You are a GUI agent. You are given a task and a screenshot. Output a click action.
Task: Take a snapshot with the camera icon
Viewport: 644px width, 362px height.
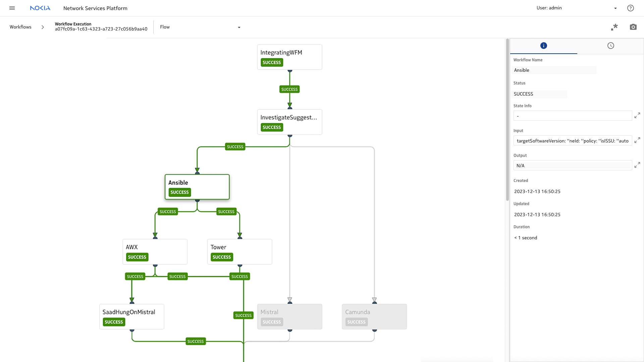(633, 27)
